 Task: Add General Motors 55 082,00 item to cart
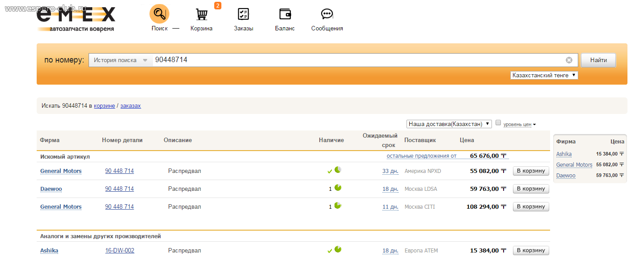tap(531, 171)
